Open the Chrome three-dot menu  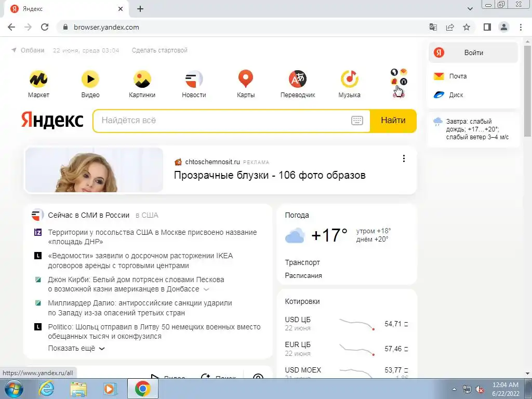click(x=521, y=27)
